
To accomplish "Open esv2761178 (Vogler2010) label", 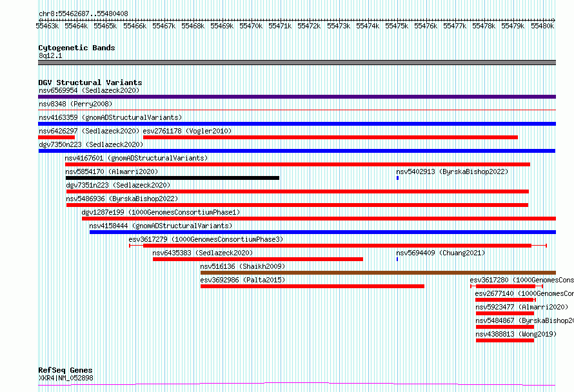I will (187, 131).
